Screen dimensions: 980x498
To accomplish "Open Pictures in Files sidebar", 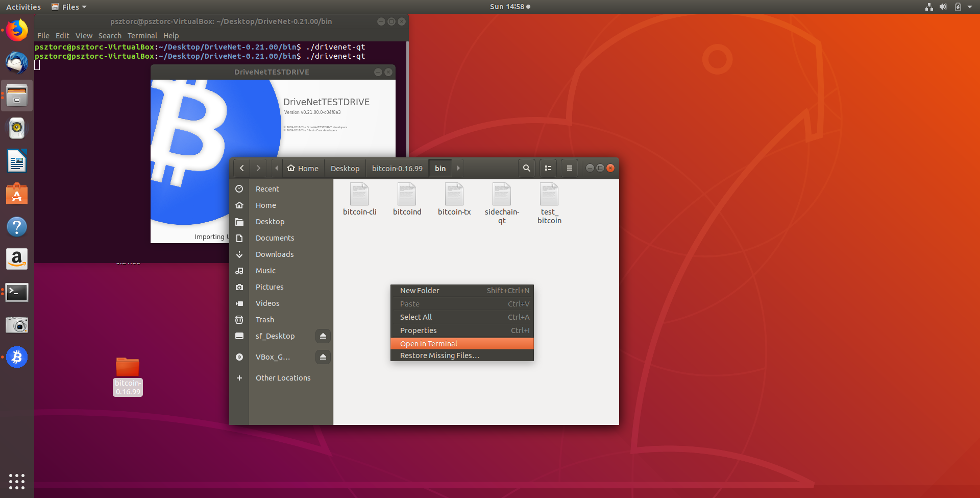I will [281, 287].
